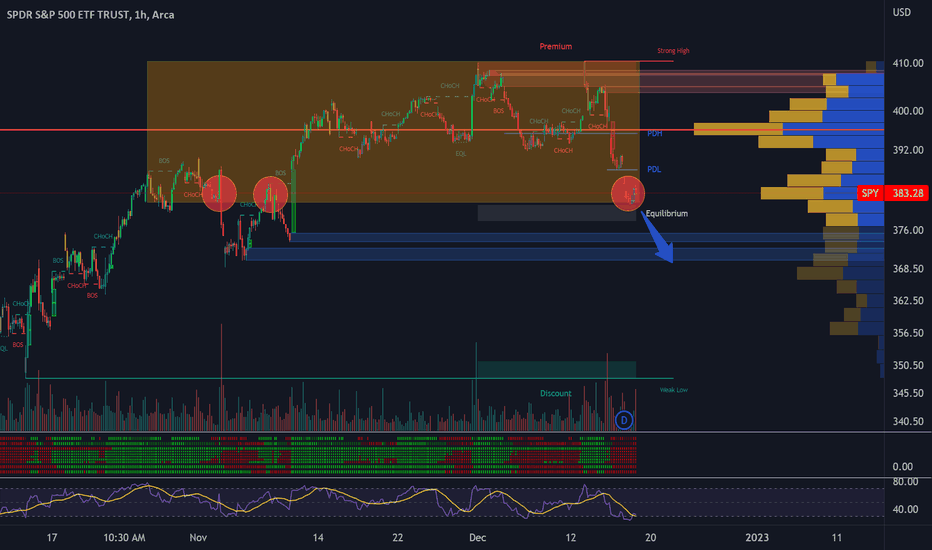Click the PDL level label

point(654,169)
